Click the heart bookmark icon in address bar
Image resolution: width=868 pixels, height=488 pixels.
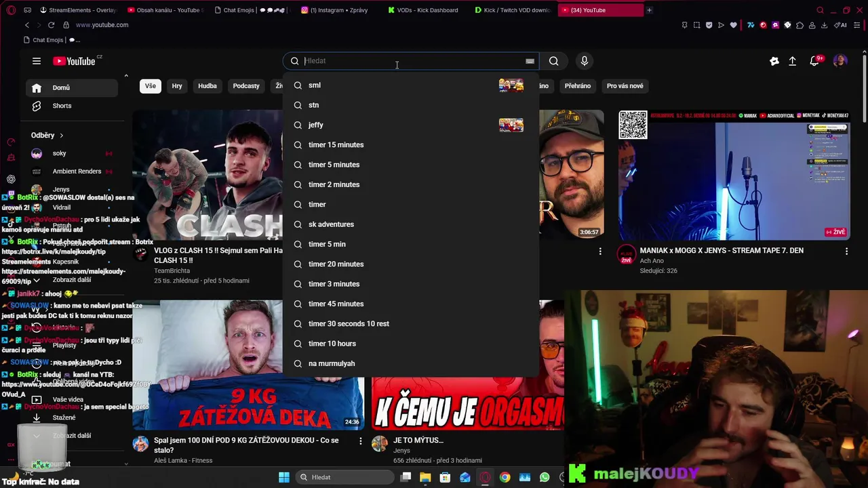pos(733,25)
